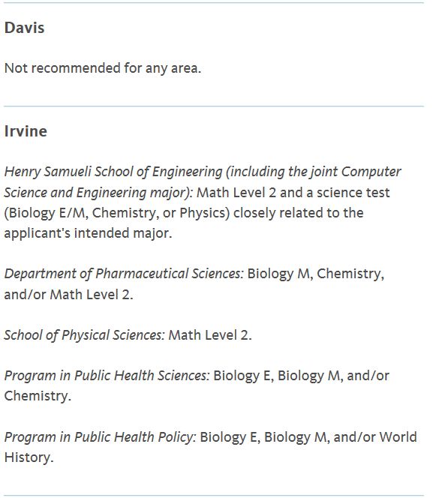Click 'Department of Pharmaceutical Sciences' label

[124, 274]
